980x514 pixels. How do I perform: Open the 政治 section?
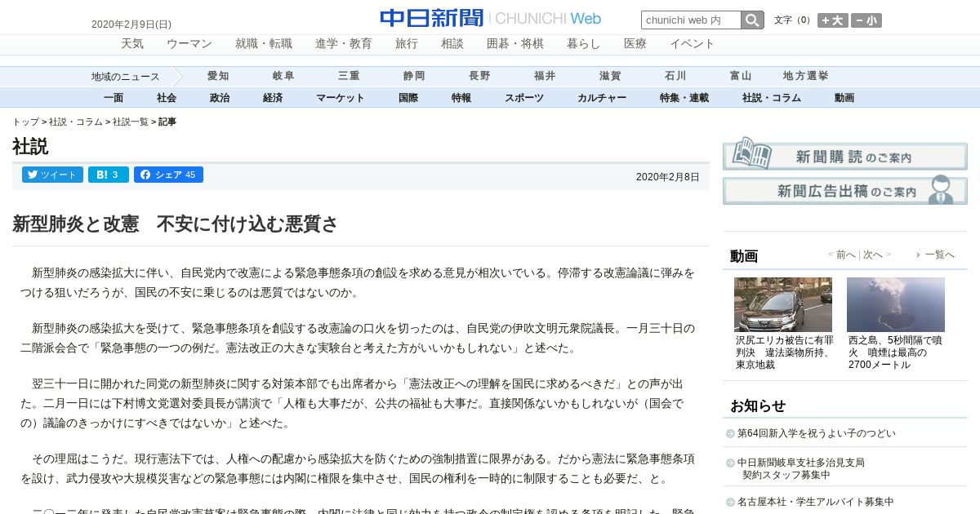(220, 98)
